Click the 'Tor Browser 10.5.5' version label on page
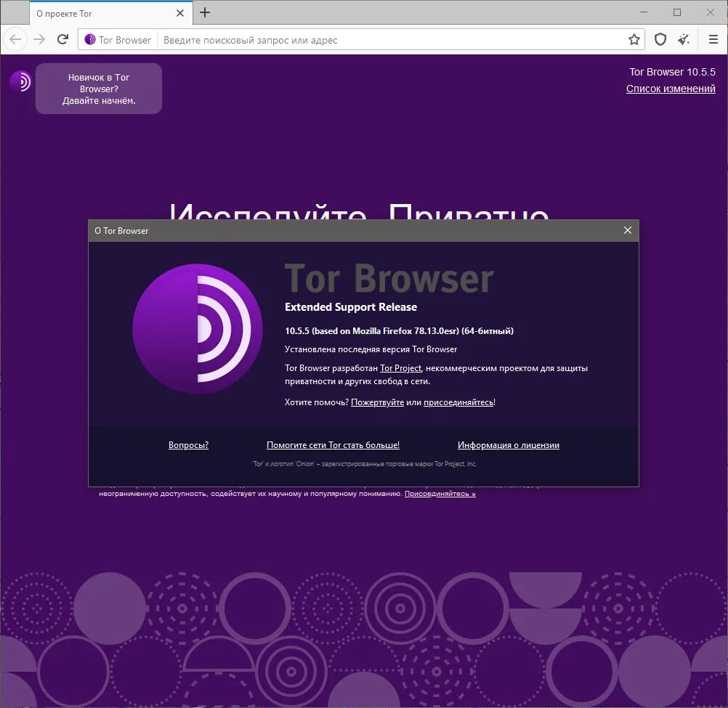 (x=672, y=72)
